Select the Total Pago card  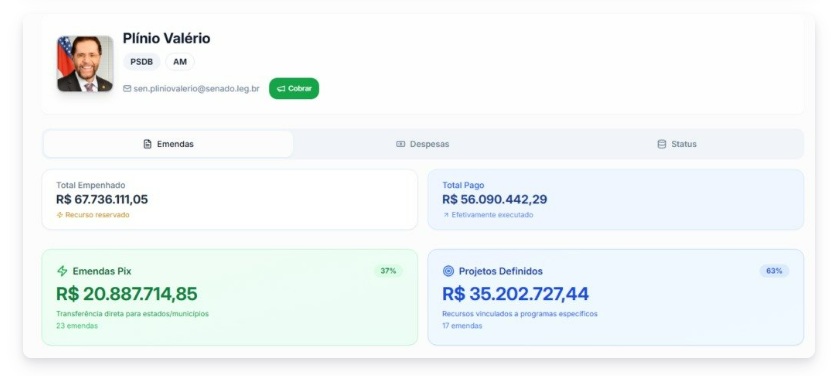[x=616, y=200]
